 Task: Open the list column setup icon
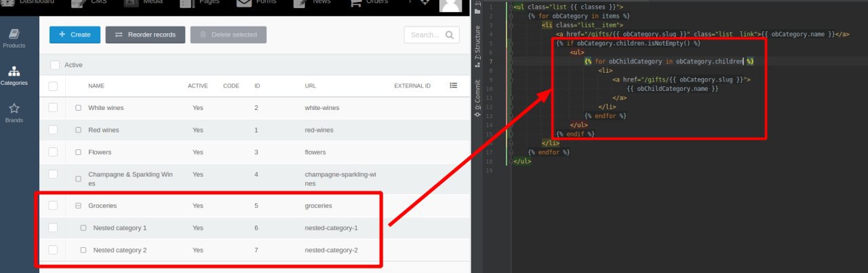(454, 86)
